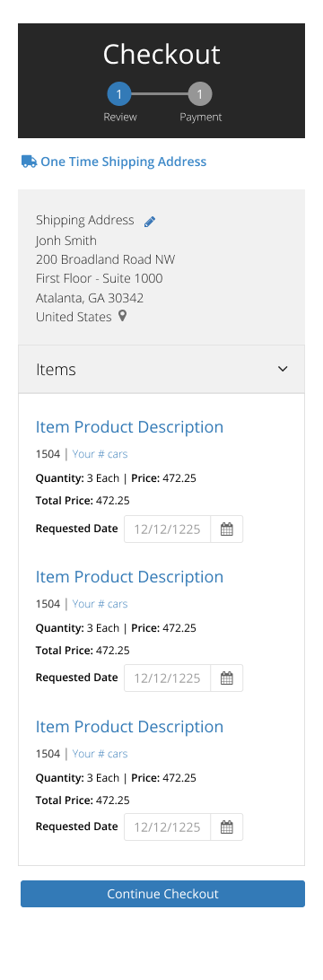Click the Continue Checkout button

point(162,894)
